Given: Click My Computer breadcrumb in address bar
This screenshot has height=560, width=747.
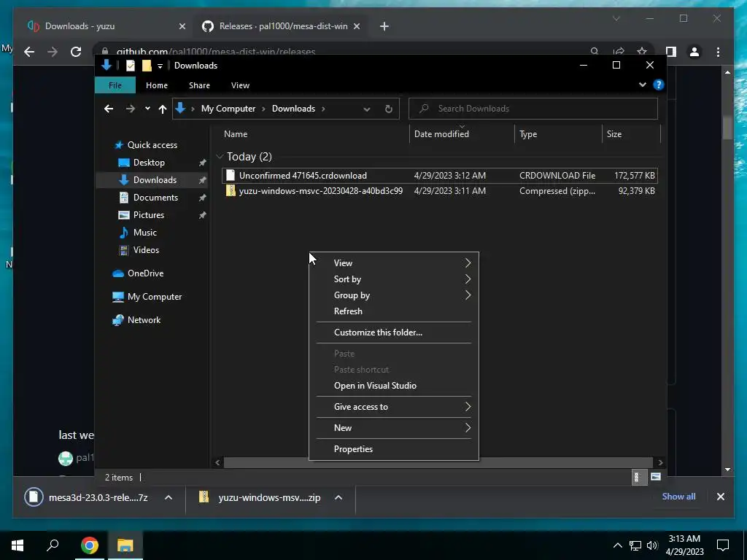Looking at the screenshot, I should pos(228,109).
